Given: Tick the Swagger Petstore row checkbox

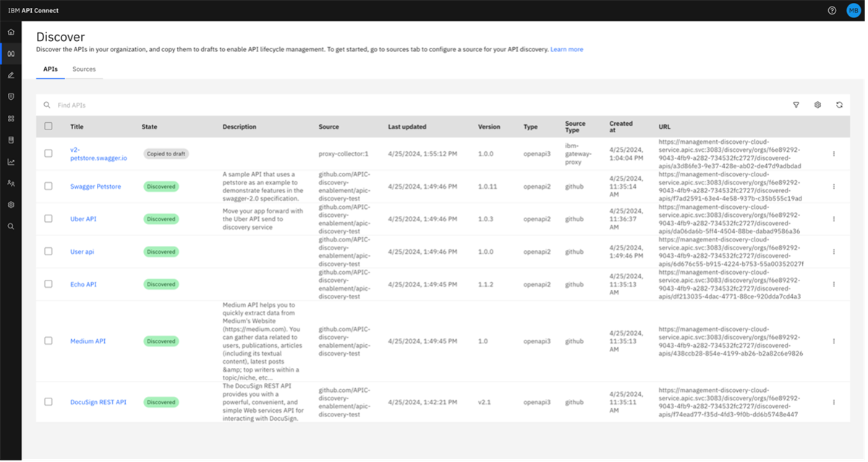Looking at the screenshot, I should tap(48, 187).
